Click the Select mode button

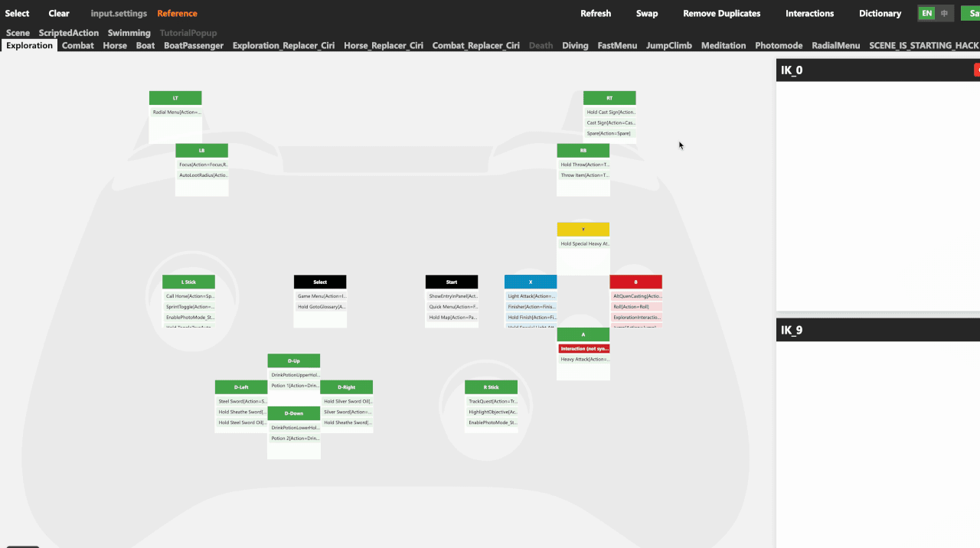point(17,13)
